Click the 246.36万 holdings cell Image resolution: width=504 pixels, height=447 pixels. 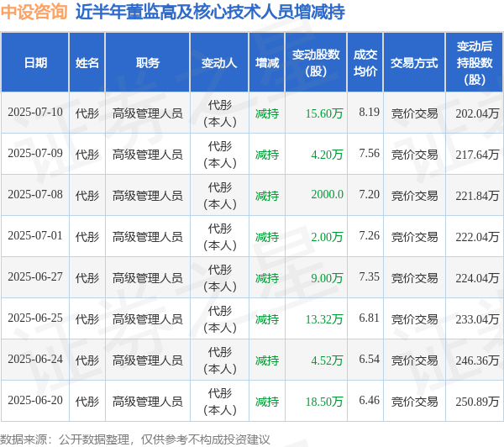477,360
